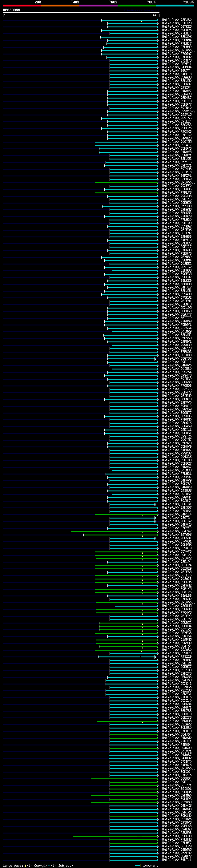Viewport: 197px width, 868px height.
Task: Select label UniRef100_A7Q6A7
Action: [x=176, y=54]
